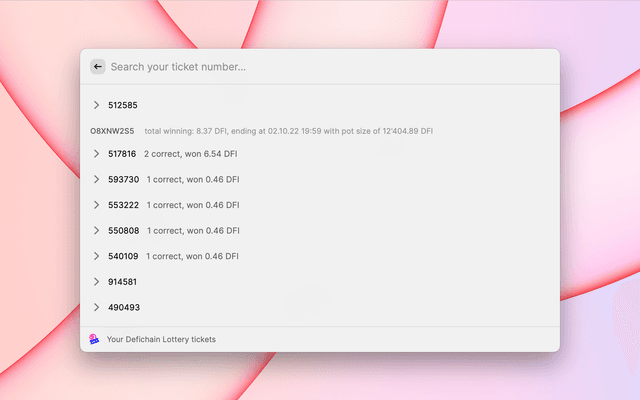
Task: Expand ticket 550808 chevron
Action: [96, 230]
